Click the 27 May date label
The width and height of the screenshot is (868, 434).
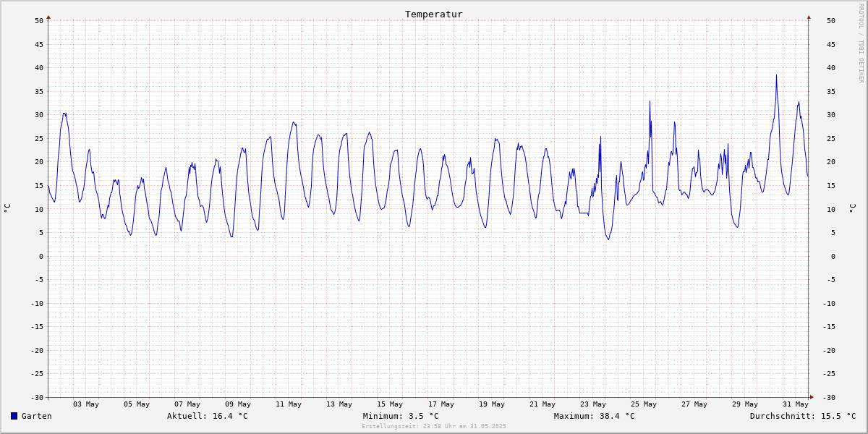click(694, 404)
